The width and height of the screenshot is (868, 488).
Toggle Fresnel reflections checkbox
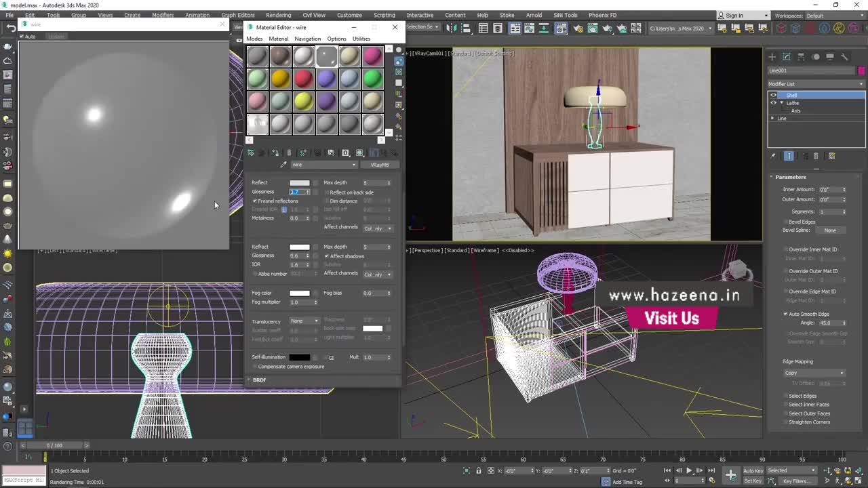[x=255, y=201]
